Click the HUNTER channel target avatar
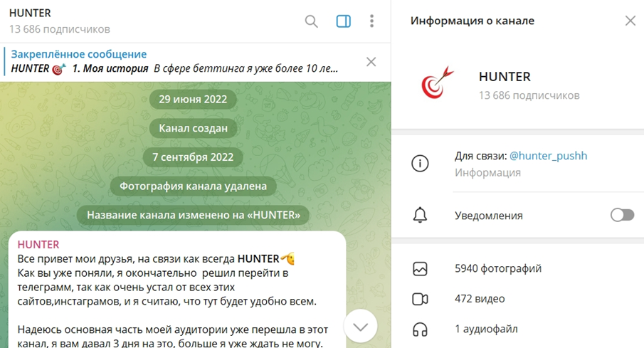The height and width of the screenshot is (348, 644). pos(434,85)
